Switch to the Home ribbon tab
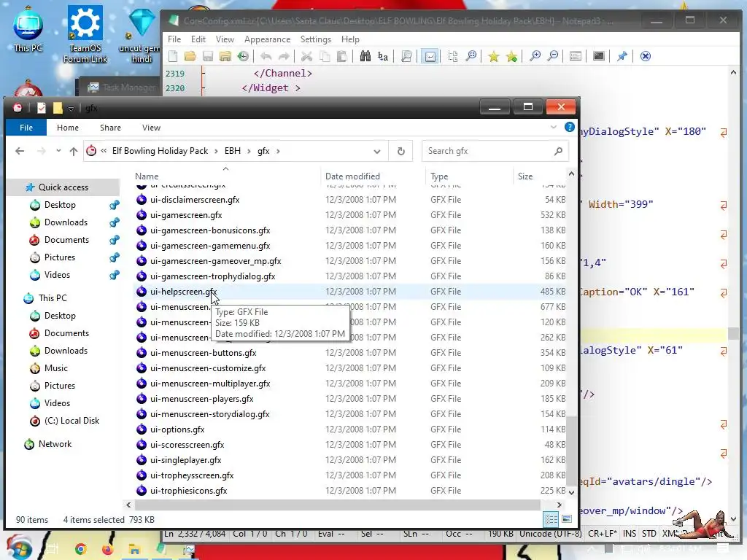 (68, 128)
